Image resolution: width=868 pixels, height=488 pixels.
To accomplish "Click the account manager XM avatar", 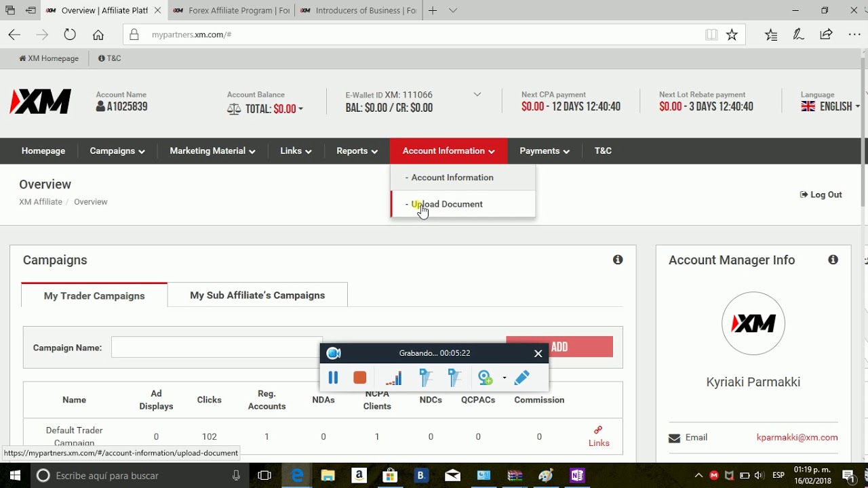I will 753,323.
